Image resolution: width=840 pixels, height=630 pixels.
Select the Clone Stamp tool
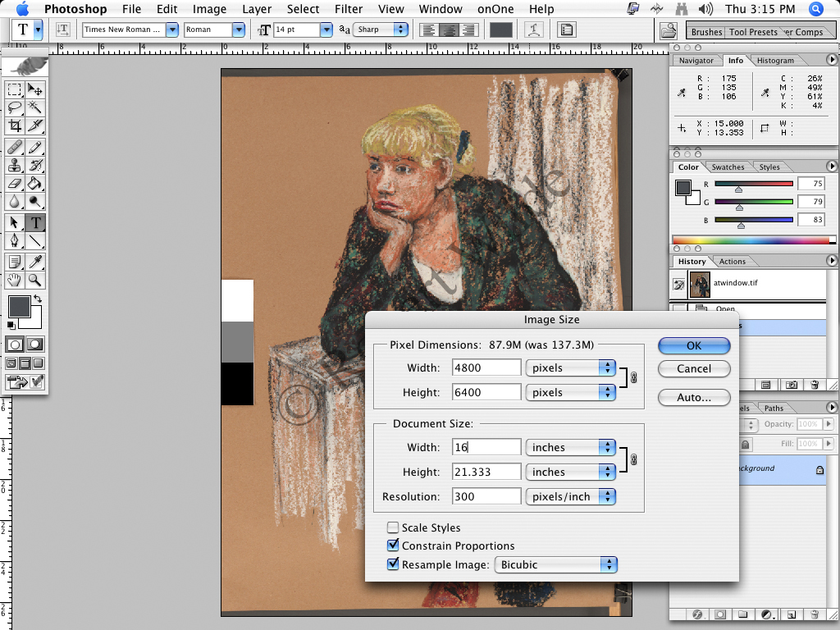tap(15, 165)
